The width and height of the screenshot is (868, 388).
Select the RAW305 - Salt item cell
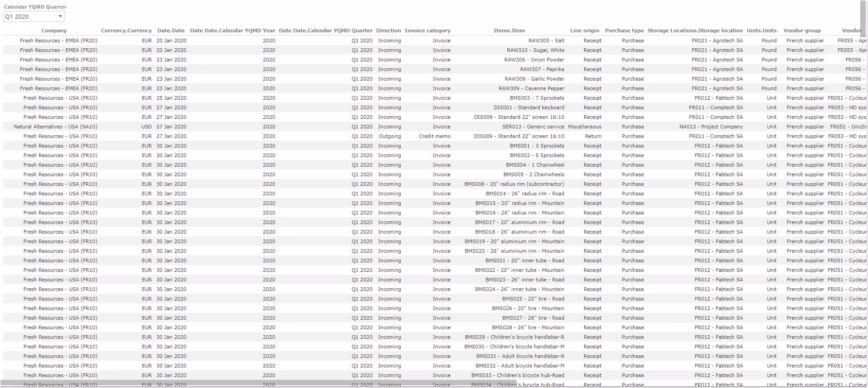(x=546, y=41)
